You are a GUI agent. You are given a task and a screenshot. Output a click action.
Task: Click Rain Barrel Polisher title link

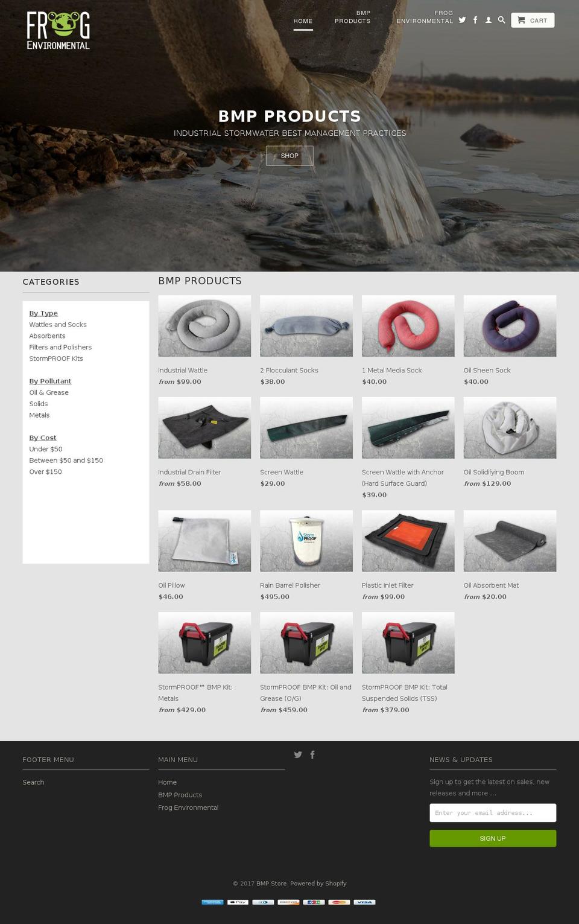(290, 585)
